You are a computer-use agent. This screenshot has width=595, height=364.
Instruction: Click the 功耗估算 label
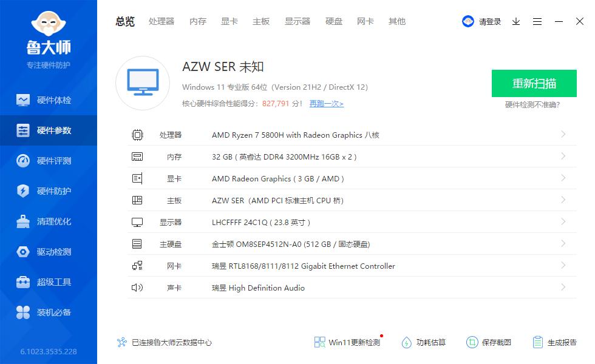[430, 342]
